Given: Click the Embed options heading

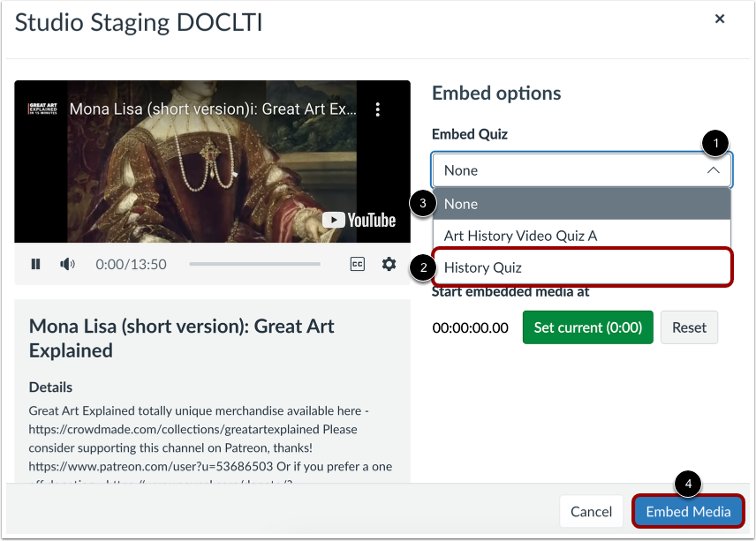Looking at the screenshot, I should [x=496, y=93].
